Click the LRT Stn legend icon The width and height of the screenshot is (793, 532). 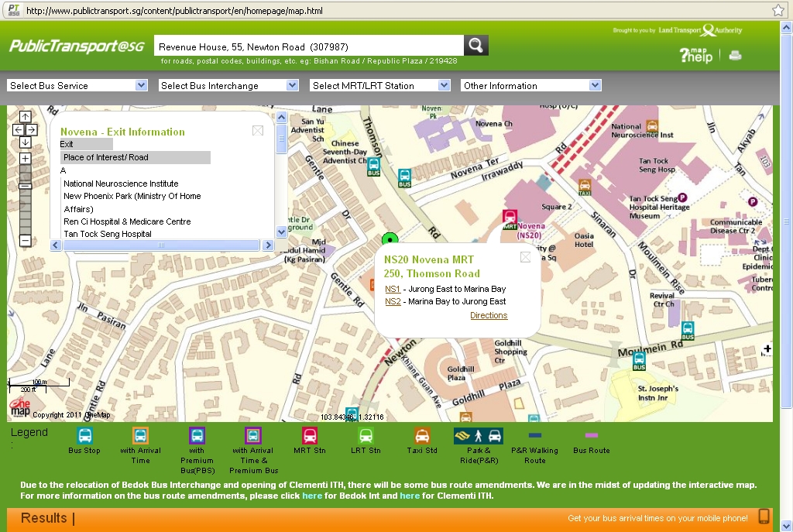366,434
